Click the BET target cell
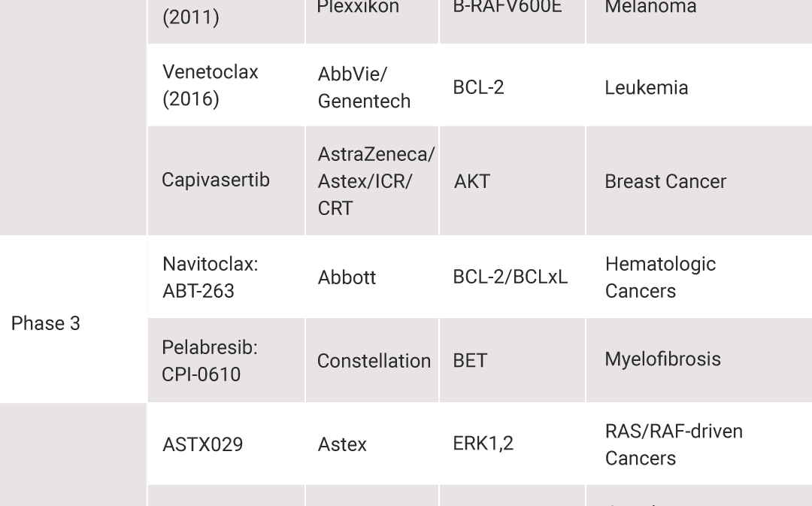The width and height of the screenshot is (812, 506). point(512,360)
